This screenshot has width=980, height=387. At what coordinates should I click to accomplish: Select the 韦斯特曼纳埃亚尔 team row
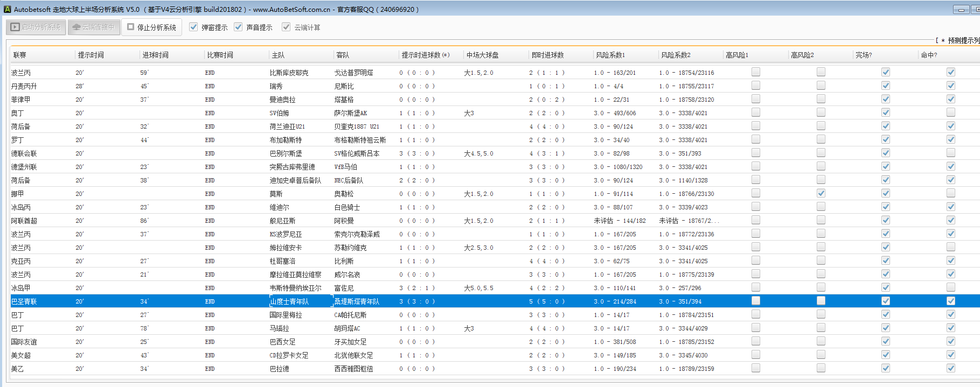tap(295, 288)
